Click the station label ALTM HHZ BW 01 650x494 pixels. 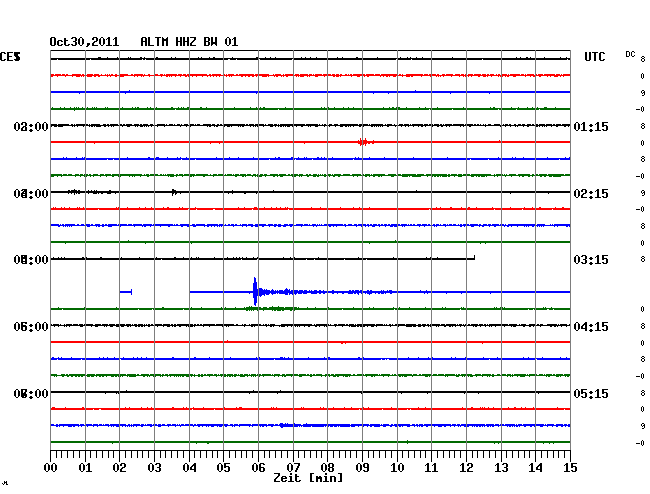(x=189, y=42)
